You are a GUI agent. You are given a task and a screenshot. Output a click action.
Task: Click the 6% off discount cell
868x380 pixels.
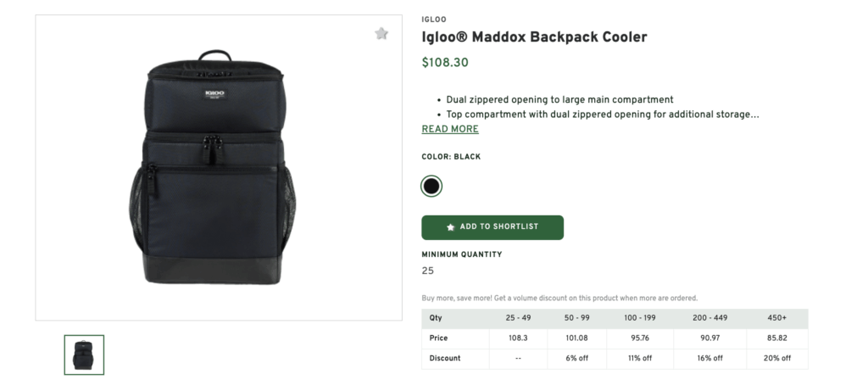[x=576, y=359]
